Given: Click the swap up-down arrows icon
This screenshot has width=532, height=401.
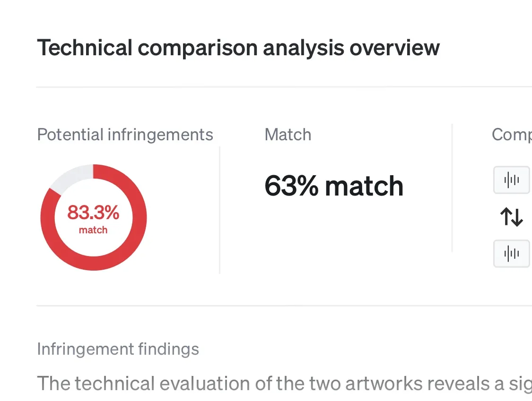Looking at the screenshot, I should 511,217.
